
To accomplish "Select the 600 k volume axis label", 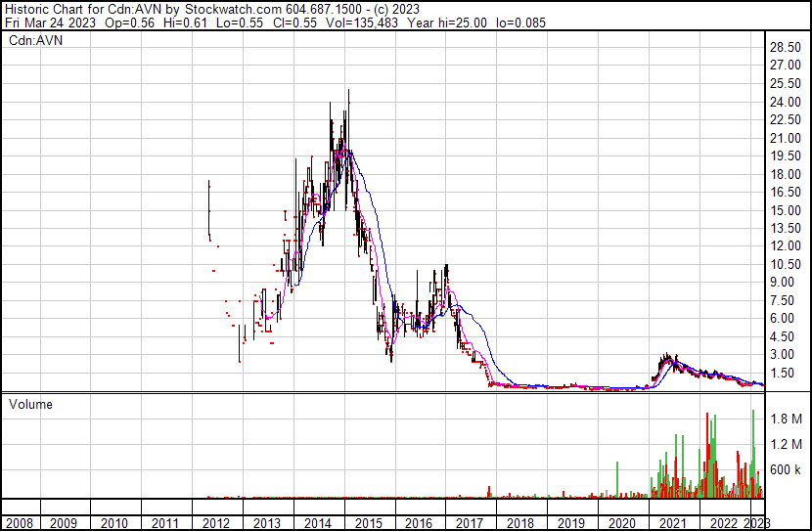I will pos(786,469).
